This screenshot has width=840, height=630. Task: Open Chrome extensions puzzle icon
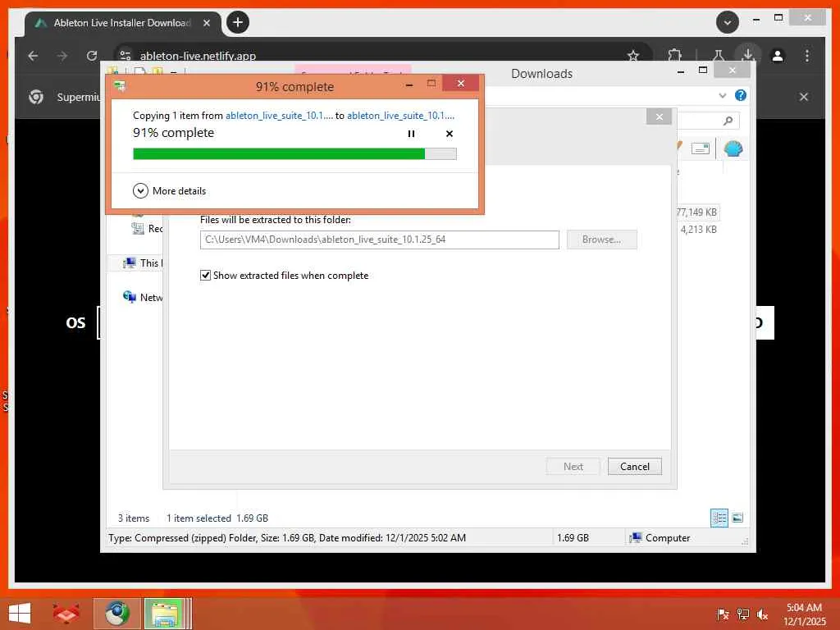coord(674,56)
